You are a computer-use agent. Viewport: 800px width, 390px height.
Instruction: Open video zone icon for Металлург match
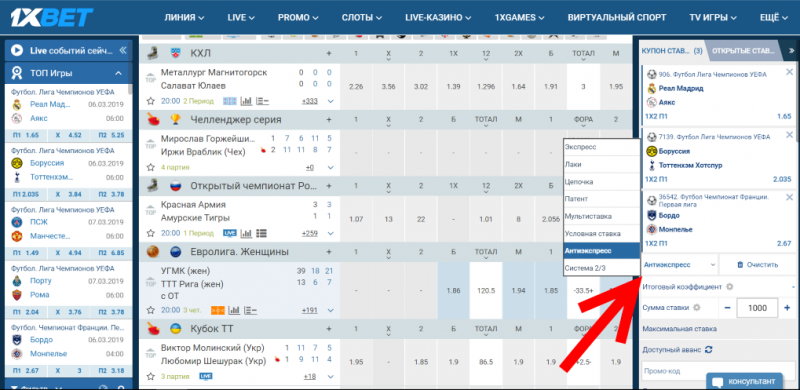pos(230,101)
